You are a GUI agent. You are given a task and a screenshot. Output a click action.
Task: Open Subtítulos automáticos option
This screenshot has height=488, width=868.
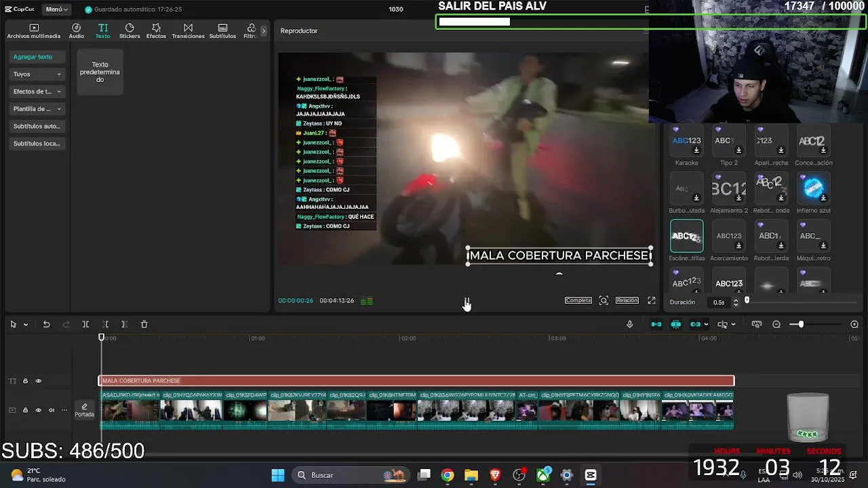coord(37,126)
